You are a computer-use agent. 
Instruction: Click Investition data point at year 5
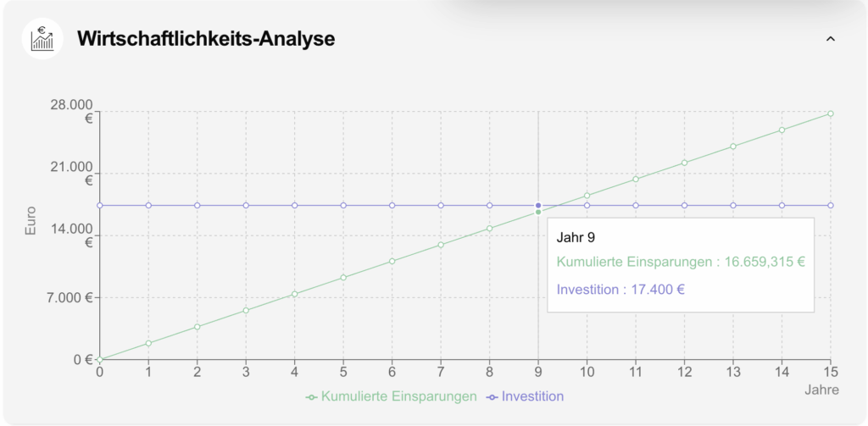[343, 206]
